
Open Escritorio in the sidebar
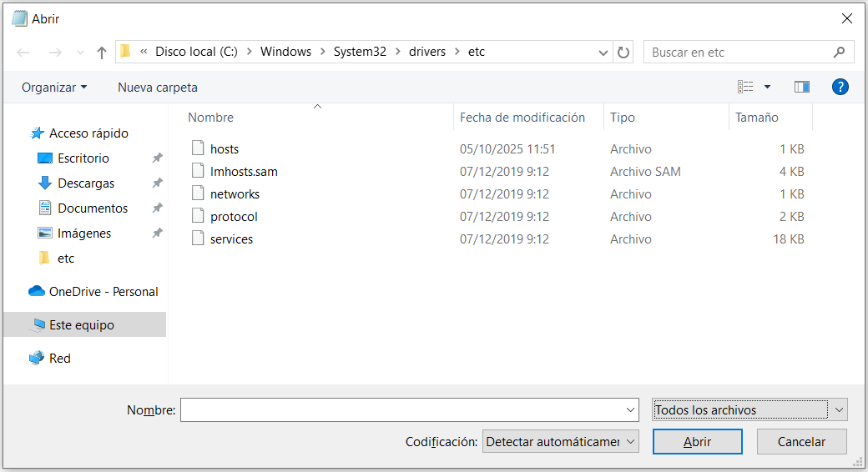pyautogui.click(x=83, y=158)
